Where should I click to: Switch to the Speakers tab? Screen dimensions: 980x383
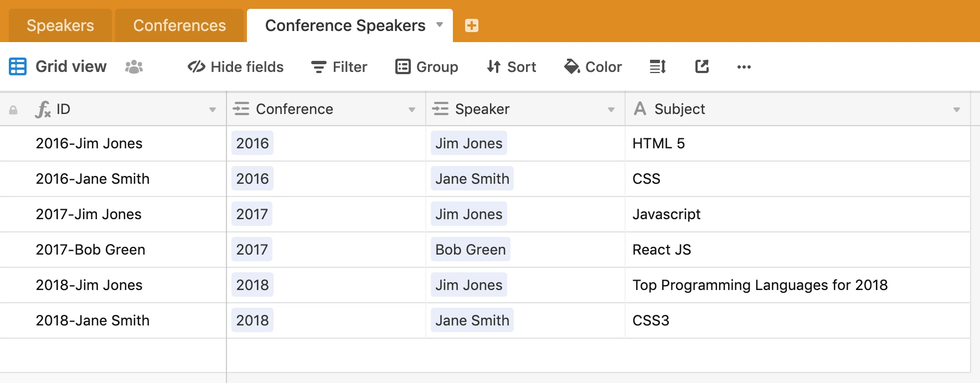click(x=60, y=25)
